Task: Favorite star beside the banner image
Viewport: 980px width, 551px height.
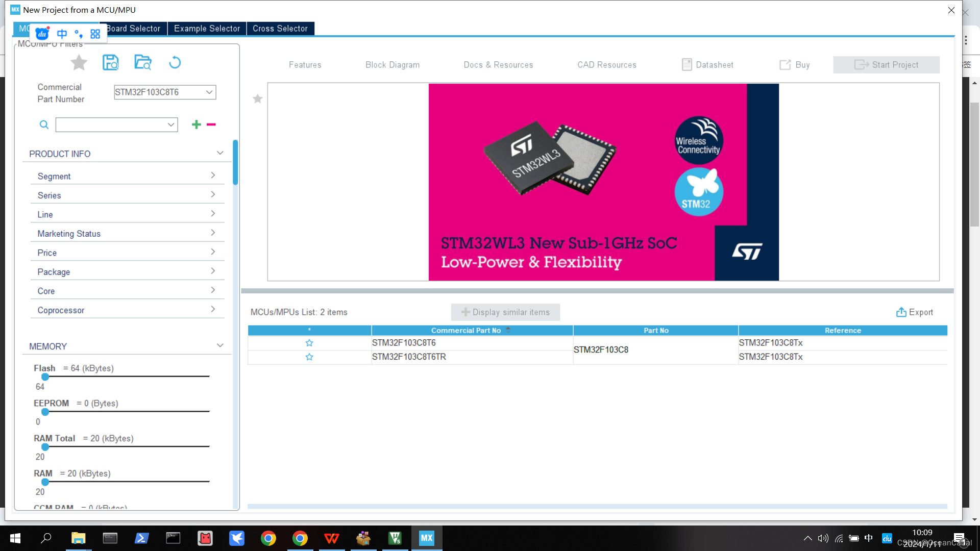Action: [x=258, y=98]
